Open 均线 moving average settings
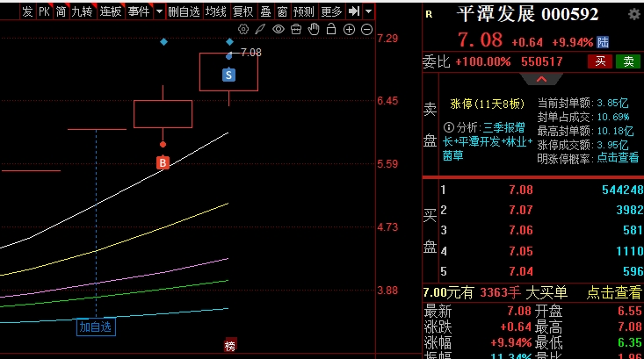 click(215, 11)
